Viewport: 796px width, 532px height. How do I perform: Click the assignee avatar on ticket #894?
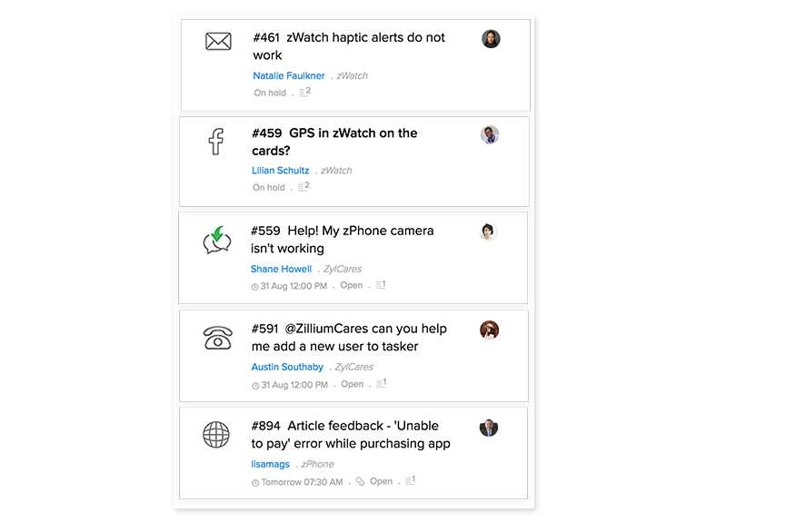489,428
